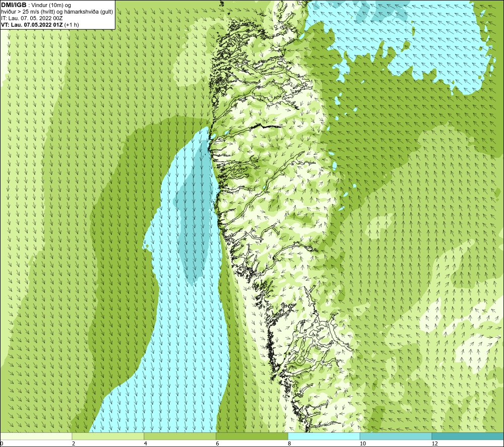Screen dimensions: 504x447
Task: Click the scale label "2"
Action: [x=74, y=444]
